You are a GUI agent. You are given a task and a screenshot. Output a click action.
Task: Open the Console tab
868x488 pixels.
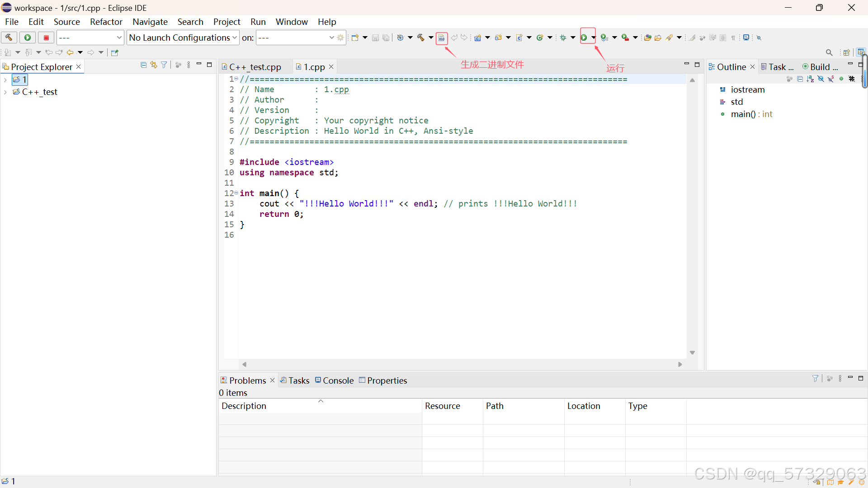[x=338, y=380]
